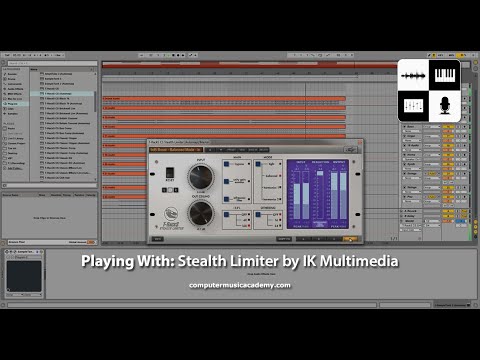Click the Copy To button
Image resolution: width=480 pixels, height=360 pixels.
(284, 239)
